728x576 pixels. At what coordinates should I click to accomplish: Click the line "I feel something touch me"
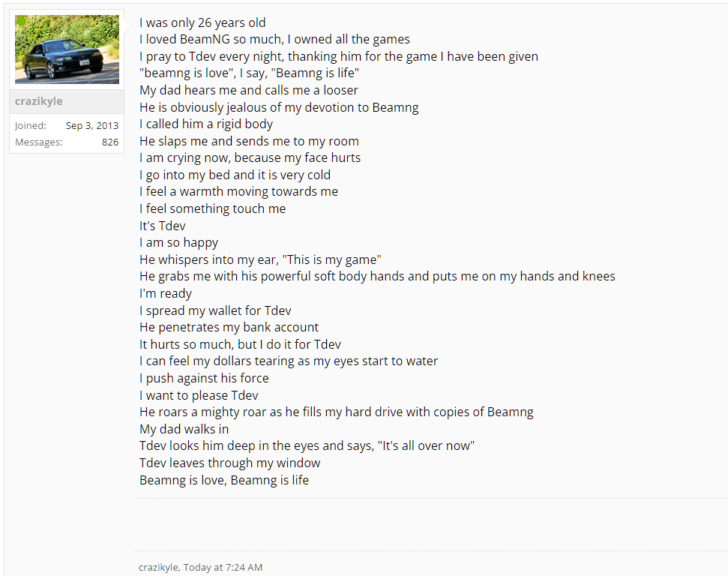tap(212, 208)
